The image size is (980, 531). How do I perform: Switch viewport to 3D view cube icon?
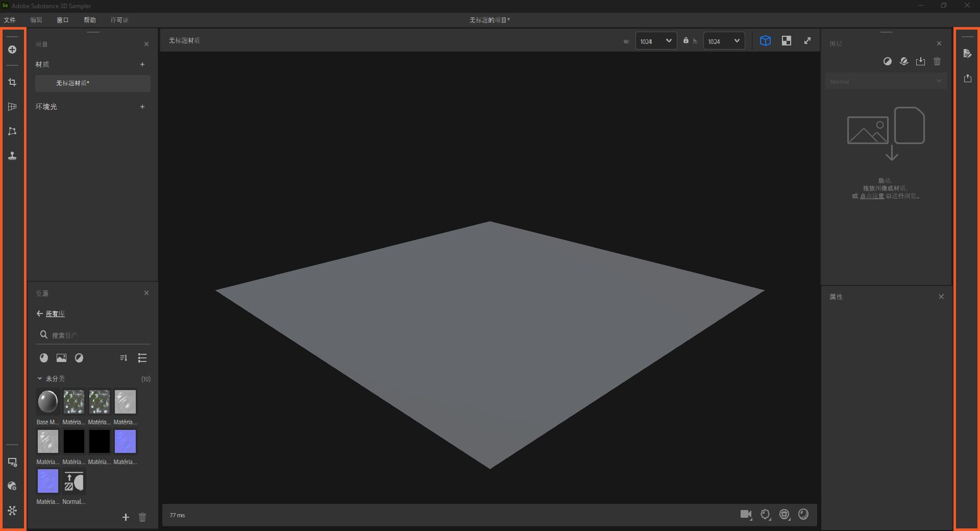765,41
